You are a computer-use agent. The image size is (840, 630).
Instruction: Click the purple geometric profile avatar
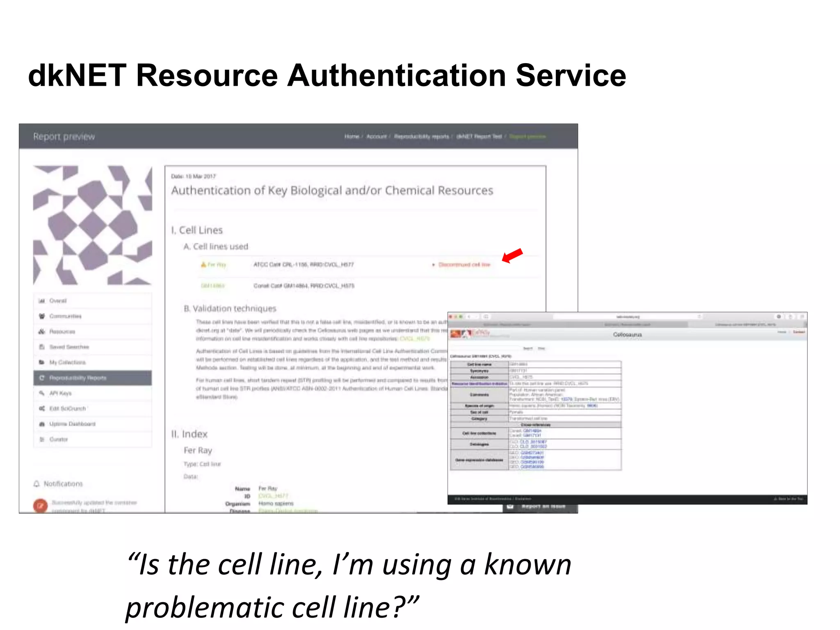(93, 225)
